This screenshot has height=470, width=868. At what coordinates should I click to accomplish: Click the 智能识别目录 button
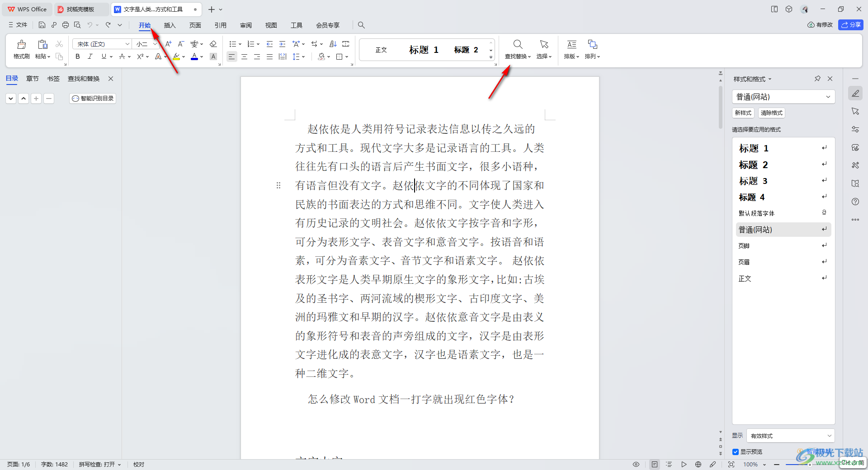click(x=93, y=98)
